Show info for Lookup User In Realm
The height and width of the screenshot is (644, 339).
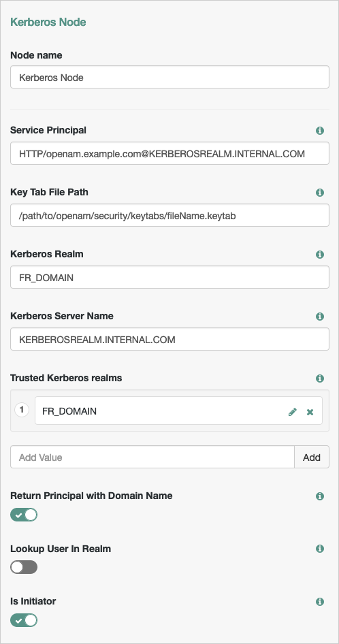(x=320, y=549)
